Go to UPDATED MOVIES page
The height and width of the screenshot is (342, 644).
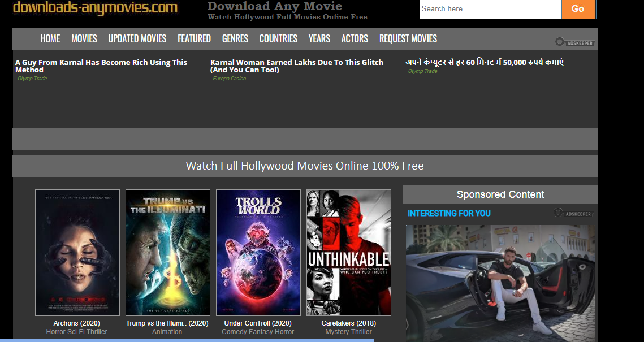pos(137,38)
